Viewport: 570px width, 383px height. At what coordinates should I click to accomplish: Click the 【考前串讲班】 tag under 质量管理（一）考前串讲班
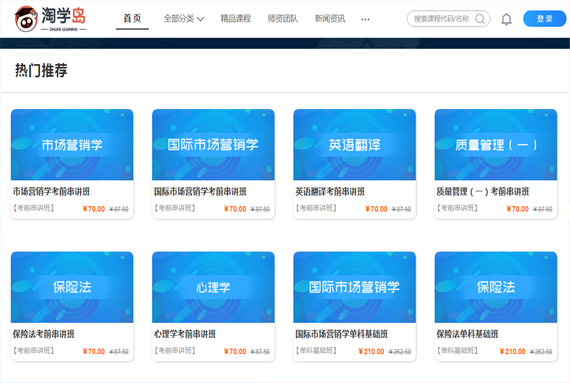coord(458,208)
